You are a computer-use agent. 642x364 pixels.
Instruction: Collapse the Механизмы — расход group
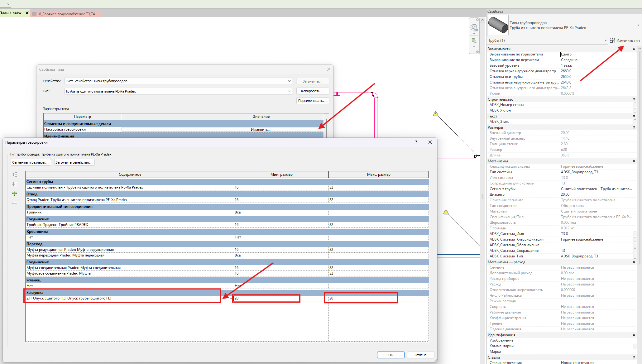pyautogui.click(x=634, y=262)
